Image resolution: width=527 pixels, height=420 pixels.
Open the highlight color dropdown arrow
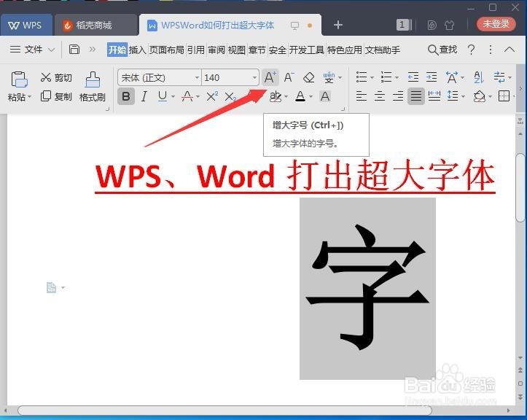pyautogui.click(x=286, y=97)
